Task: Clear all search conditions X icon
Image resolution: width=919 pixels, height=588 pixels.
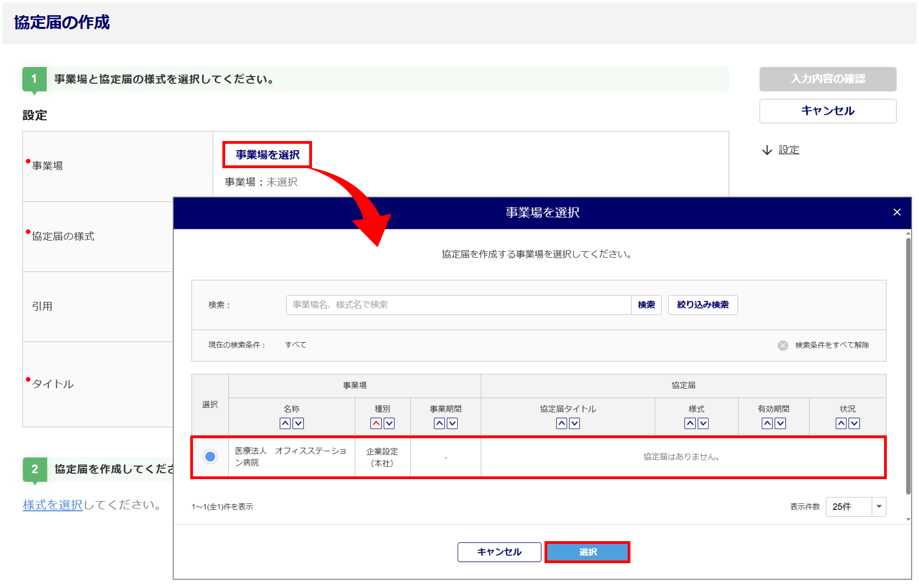Action: pos(783,345)
